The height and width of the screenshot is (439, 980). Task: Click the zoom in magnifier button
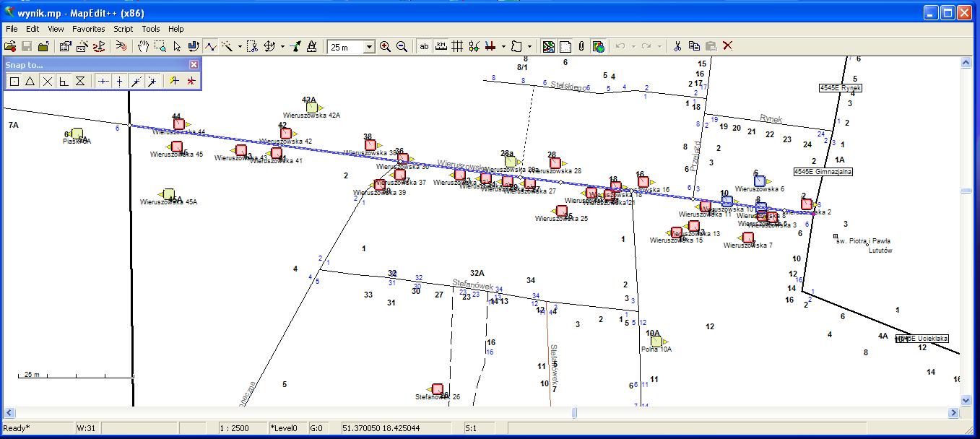click(x=385, y=46)
